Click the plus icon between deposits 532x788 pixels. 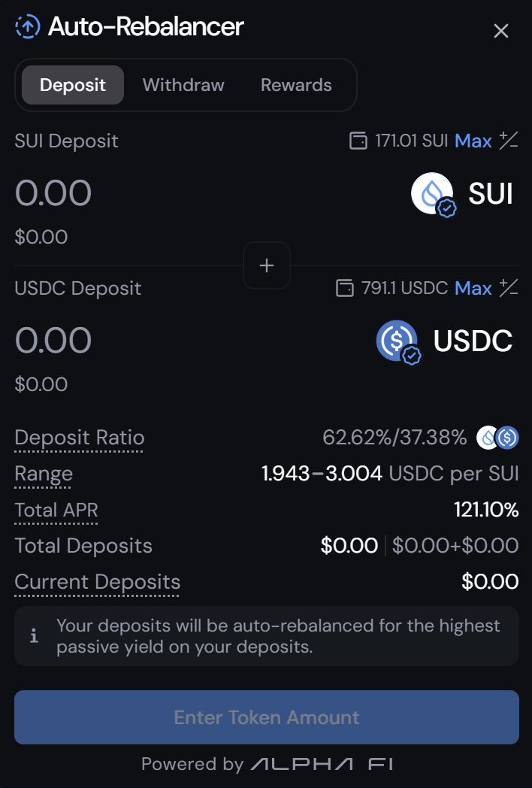[x=267, y=265]
